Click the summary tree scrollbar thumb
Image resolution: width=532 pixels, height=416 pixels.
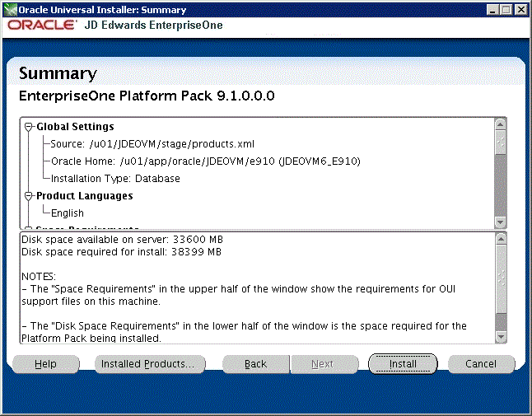coord(501,142)
